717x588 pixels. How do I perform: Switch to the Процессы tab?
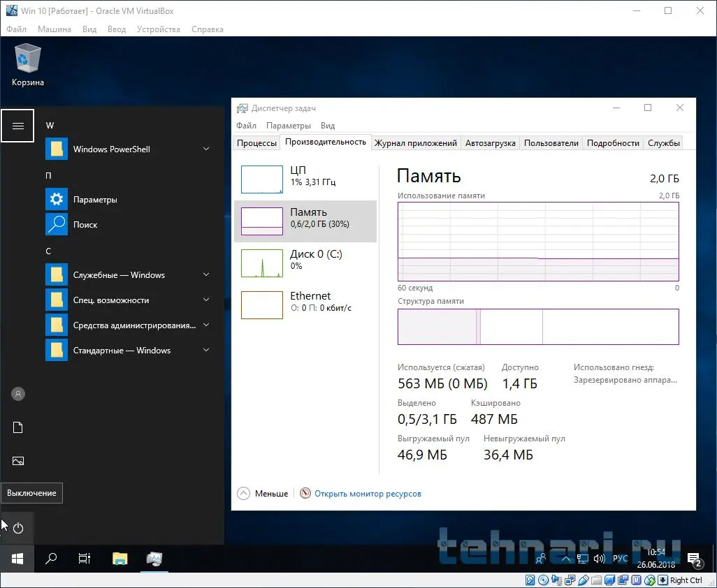(x=256, y=143)
